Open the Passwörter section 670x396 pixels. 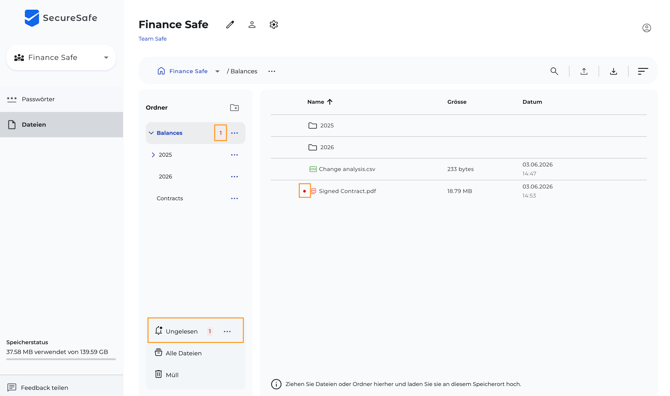[62, 99]
